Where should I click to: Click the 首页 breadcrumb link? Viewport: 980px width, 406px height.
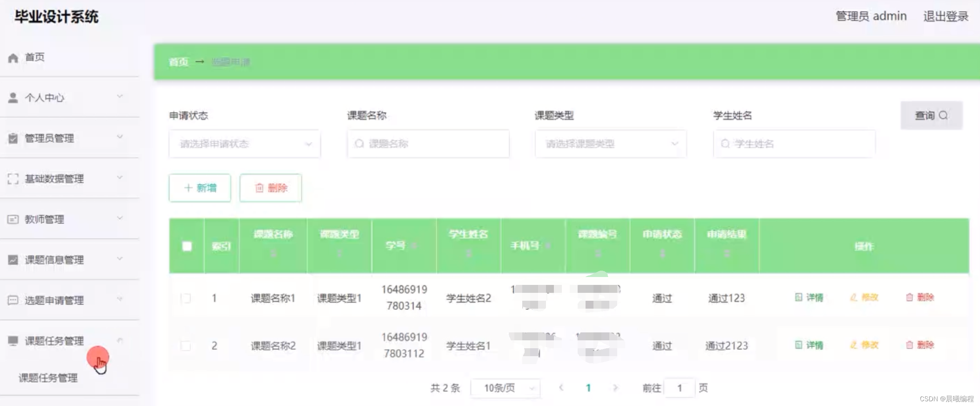(x=178, y=62)
